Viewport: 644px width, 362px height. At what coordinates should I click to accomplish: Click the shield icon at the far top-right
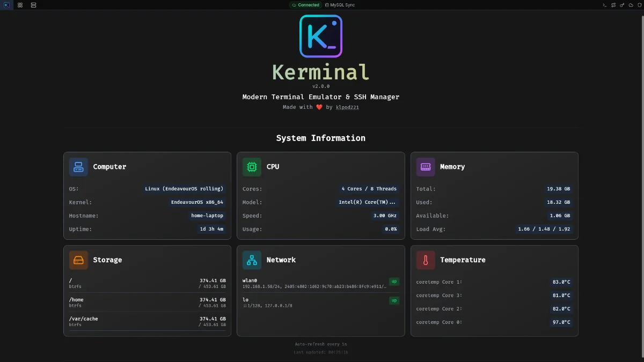click(639, 5)
